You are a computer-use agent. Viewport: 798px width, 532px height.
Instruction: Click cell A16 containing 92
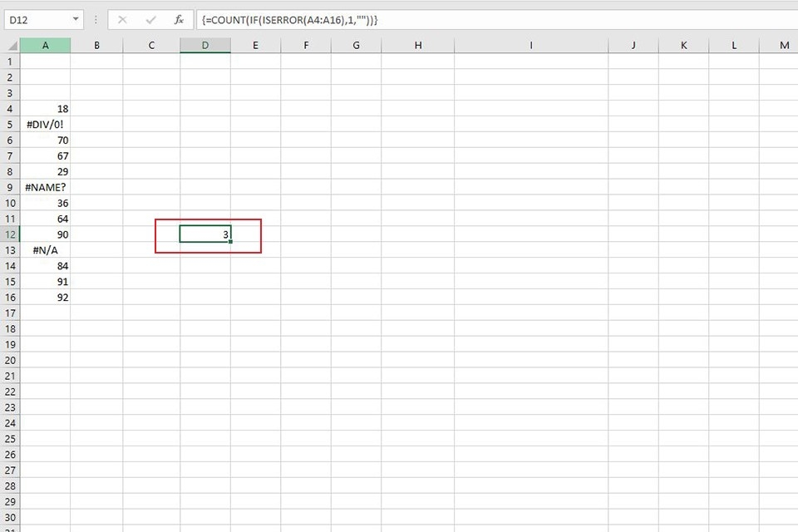tap(45, 298)
